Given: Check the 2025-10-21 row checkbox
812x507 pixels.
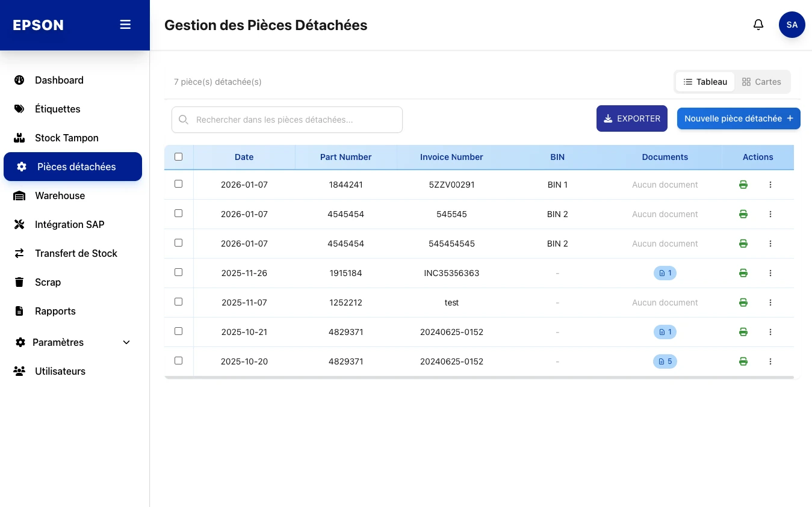Looking at the screenshot, I should [178, 331].
